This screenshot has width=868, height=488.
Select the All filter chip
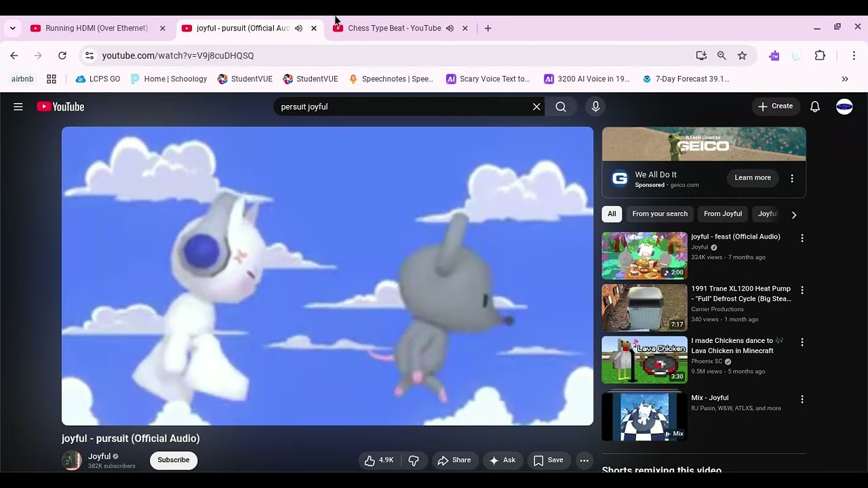612,214
